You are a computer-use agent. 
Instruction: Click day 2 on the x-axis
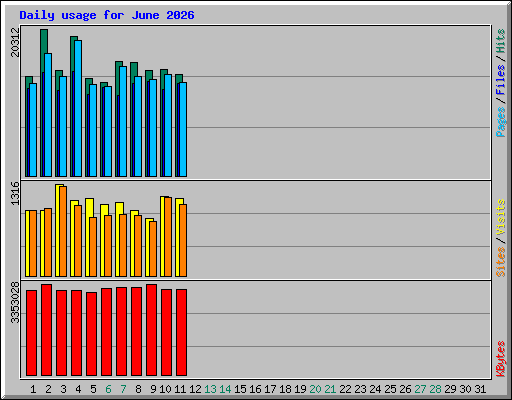coord(48,389)
